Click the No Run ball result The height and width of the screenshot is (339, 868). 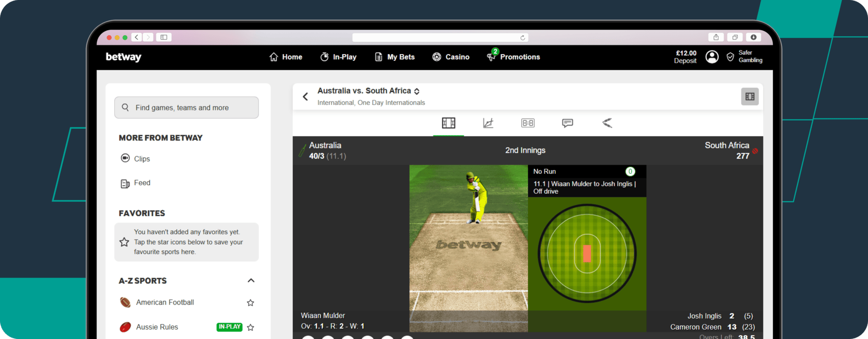tap(544, 171)
